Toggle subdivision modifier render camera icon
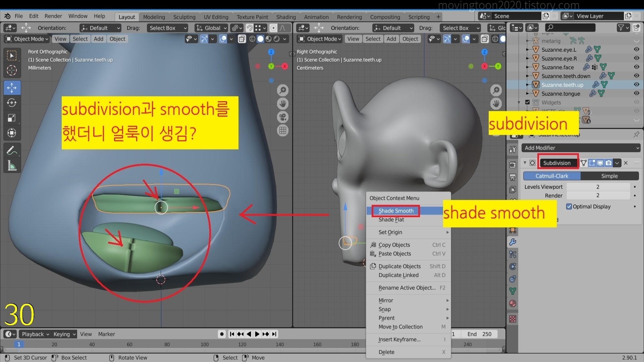Viewport: 644px width, 362px height. (x=608, y=163)
